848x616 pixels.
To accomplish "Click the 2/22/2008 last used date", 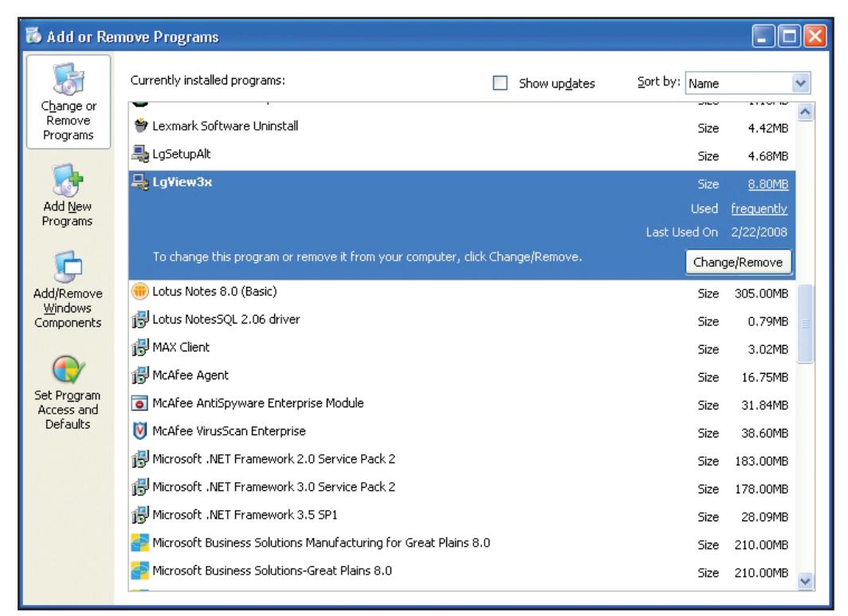I will click(759, 232).
